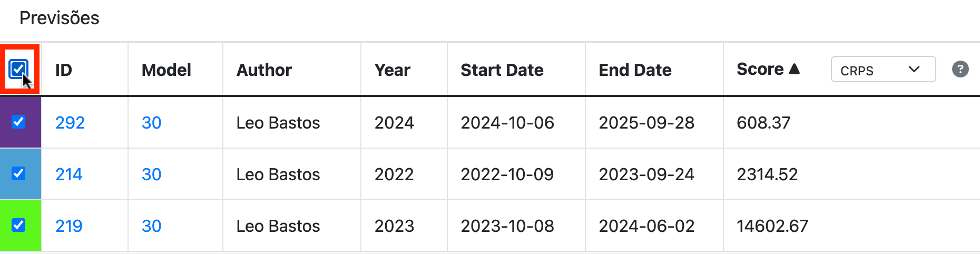
Task: Open prediction ID 219 link
Action: click(x=69, y=226)
